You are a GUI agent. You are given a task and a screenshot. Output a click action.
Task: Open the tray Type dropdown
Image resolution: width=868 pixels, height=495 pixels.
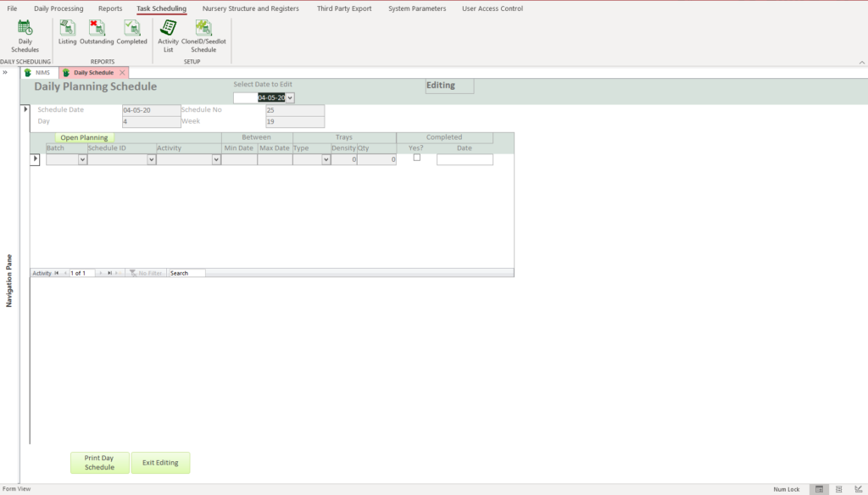325,159
